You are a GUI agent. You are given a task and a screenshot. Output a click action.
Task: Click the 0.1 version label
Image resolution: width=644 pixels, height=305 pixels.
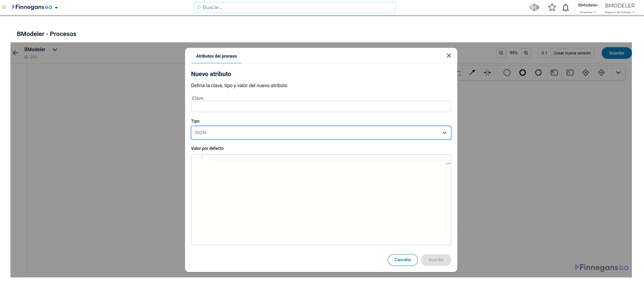tap(544, 53)
